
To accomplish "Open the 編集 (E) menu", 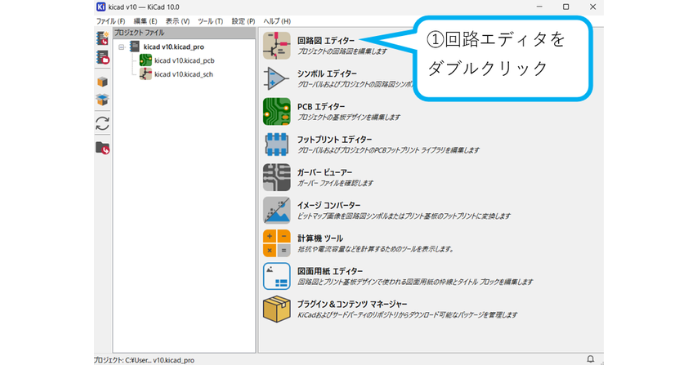I will (x=146, y=21).
